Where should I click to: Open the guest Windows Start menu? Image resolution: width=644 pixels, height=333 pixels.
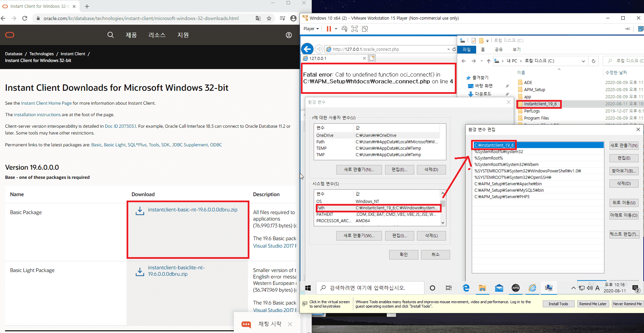(x=308, y=288)
